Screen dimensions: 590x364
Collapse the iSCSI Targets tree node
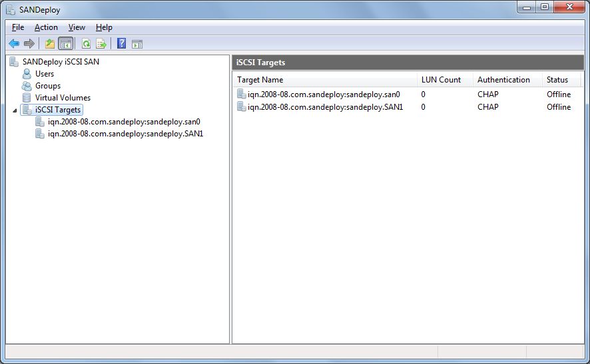click(x=15, y=110)
